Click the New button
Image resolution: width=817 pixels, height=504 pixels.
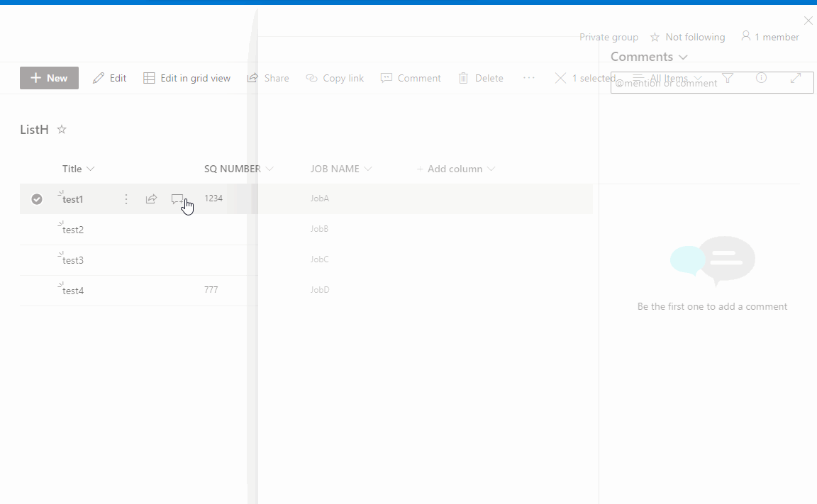[49, 78]
